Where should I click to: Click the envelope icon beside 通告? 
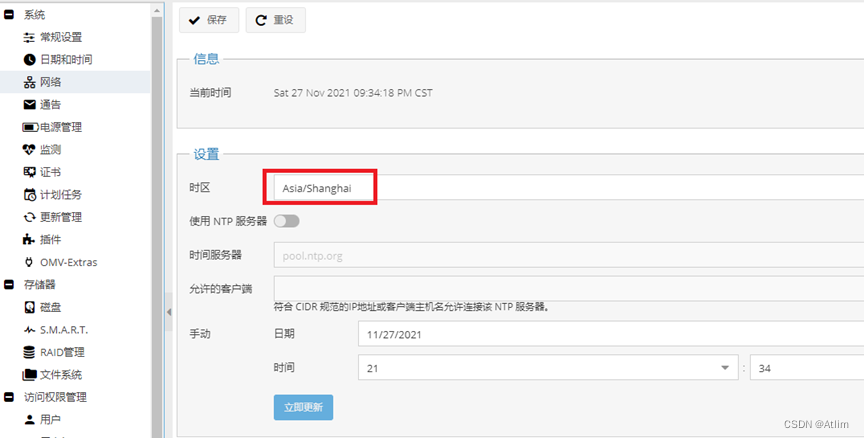point(29,105)
